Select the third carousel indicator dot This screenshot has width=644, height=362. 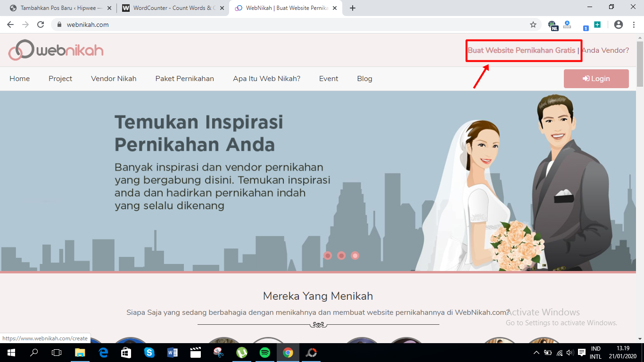tap(354, 255)
